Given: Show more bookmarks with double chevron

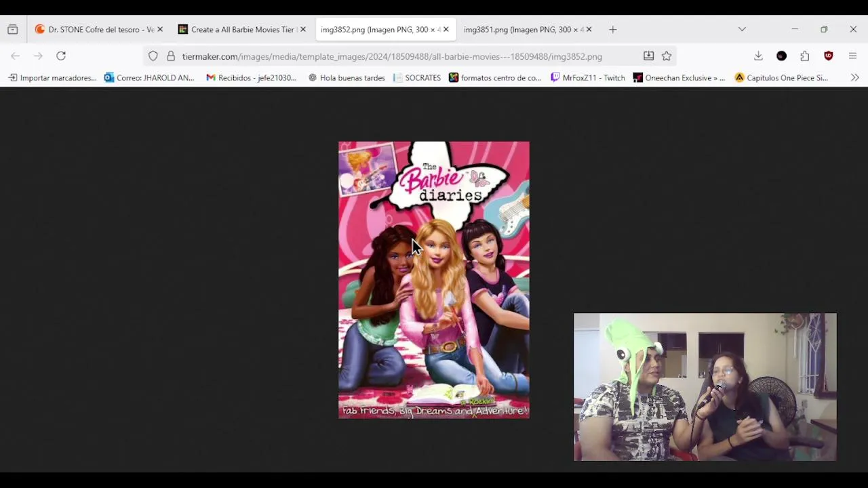Looking at the screenshot, I should pyautogui.click(x=854, y=78).
